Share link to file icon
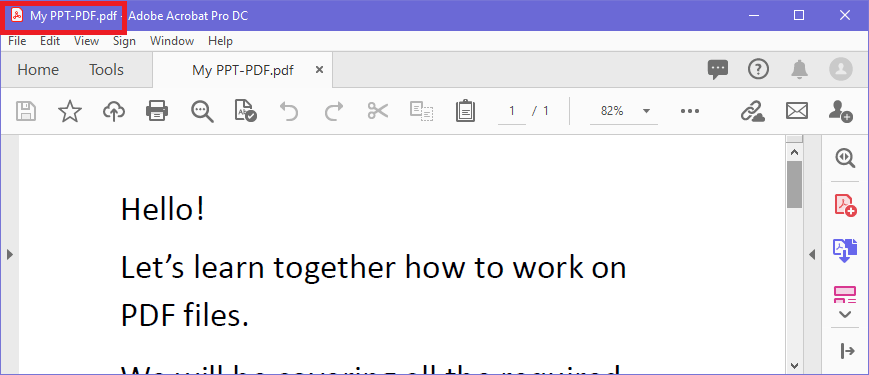The width and height of the screenshot is (869, 375). point(753,111)
